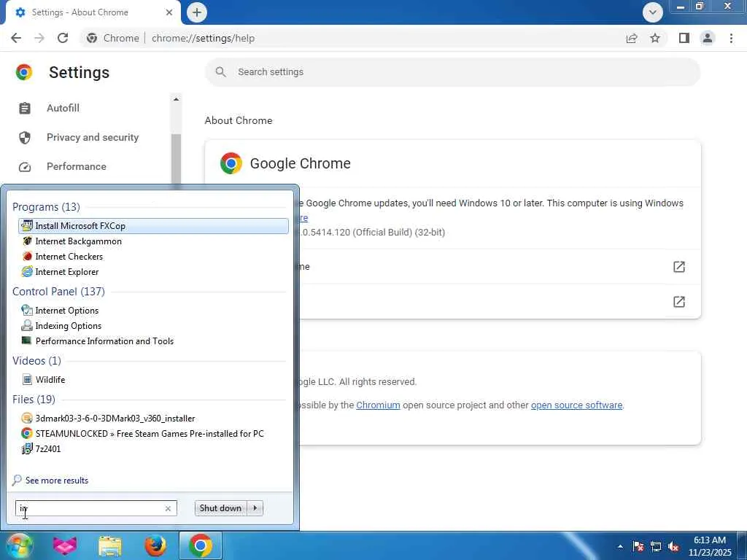Close the Settings - About Chrome tab

(169, 12)
